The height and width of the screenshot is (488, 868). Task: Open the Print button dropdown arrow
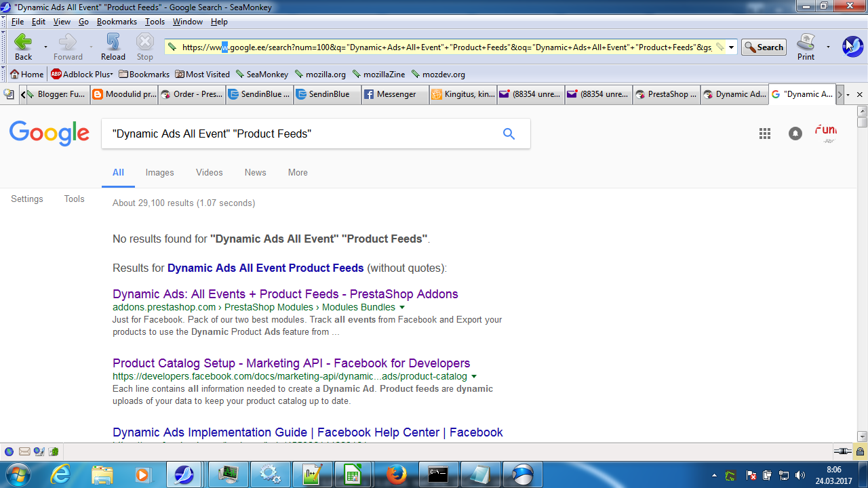coord(828,47)
